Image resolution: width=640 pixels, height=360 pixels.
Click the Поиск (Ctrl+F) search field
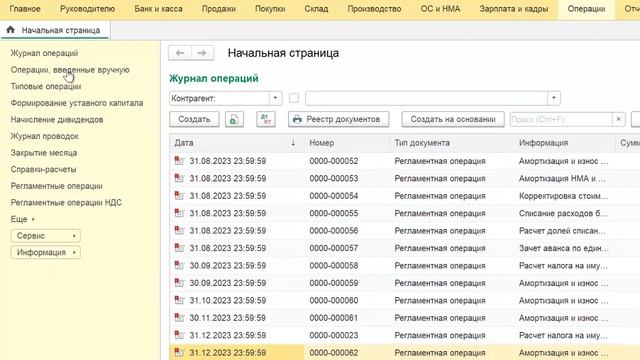coord(561,119)
